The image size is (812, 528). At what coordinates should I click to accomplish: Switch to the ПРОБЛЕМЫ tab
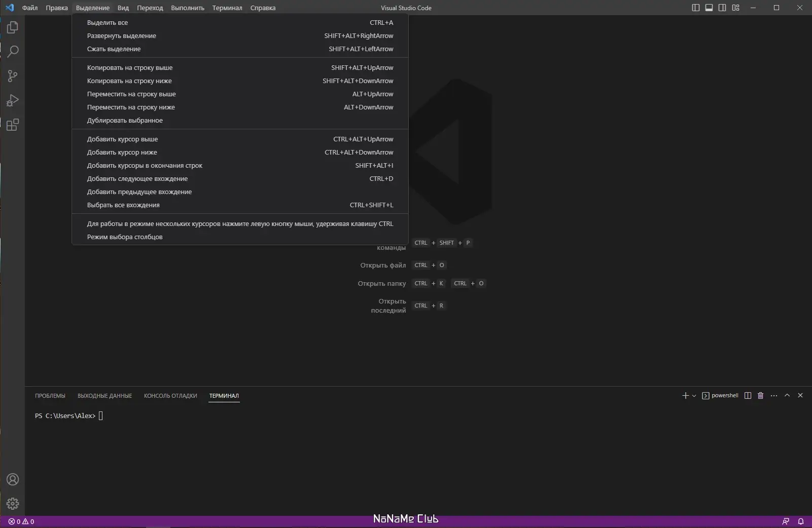coord(50,396)
